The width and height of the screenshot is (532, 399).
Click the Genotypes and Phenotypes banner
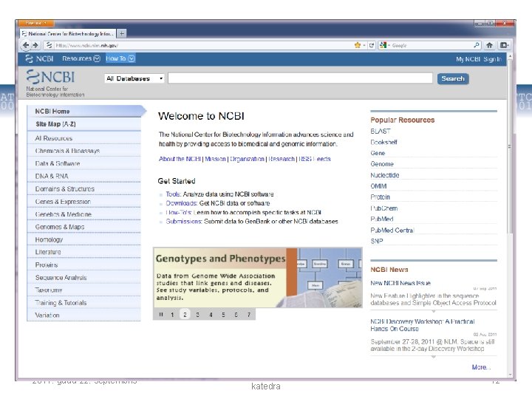(258, 278)
